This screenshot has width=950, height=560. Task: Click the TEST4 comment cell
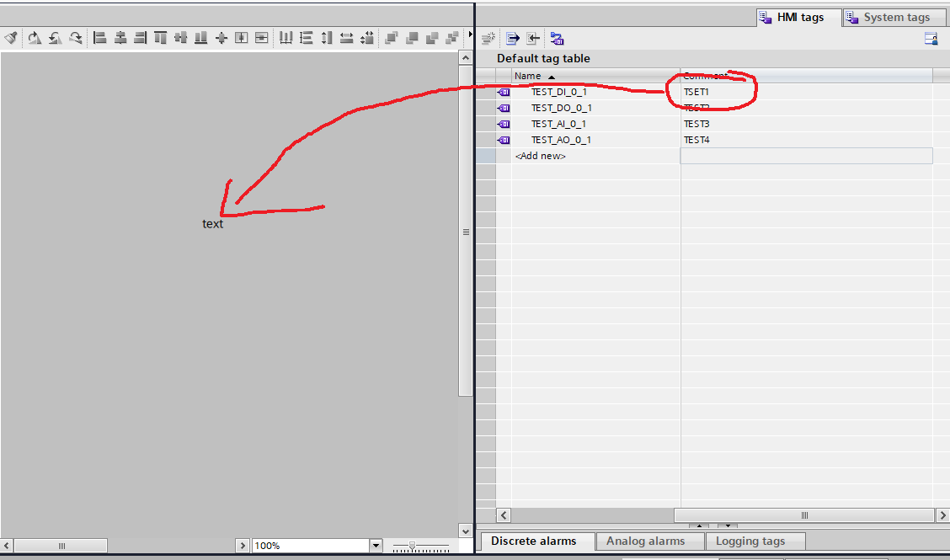click(807, 140)
